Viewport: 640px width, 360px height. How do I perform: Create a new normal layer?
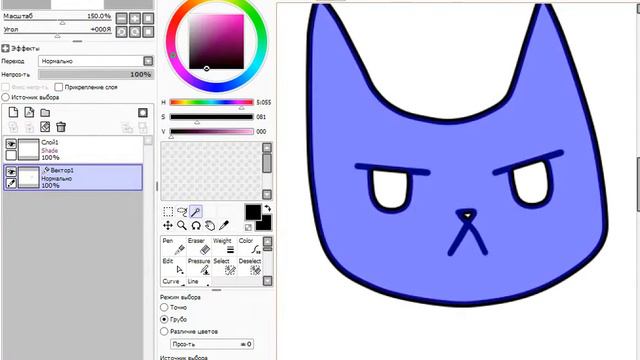click(x=13, y=112)
